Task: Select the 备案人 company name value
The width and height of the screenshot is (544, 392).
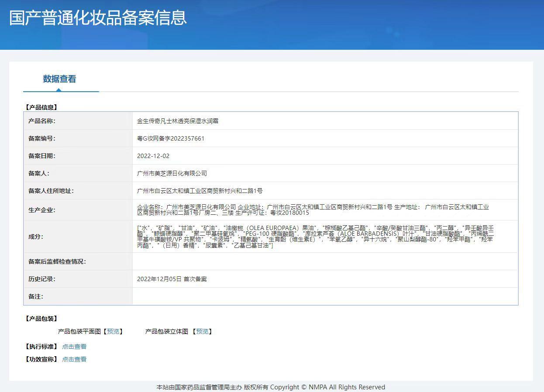Action: coord(172,173)
